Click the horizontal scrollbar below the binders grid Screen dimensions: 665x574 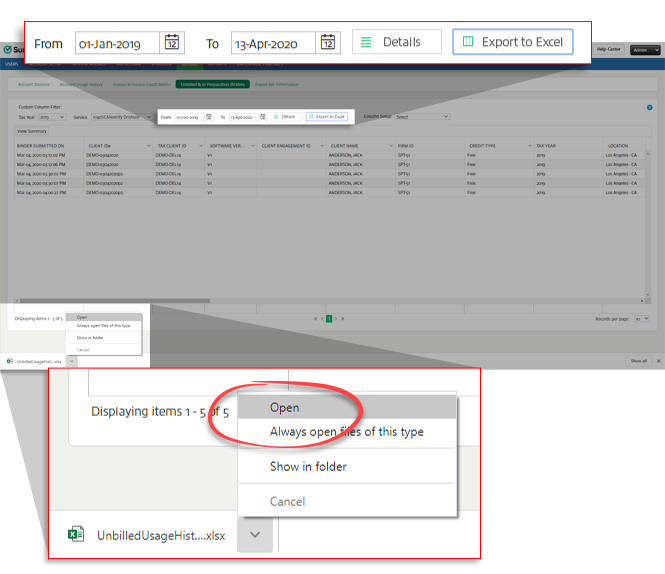300,300
